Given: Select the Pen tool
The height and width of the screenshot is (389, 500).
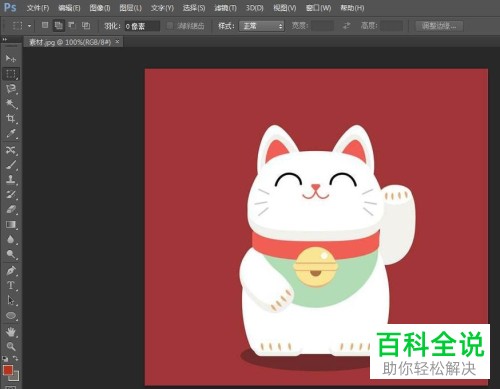Looking at the screenshot, I should 11,271.
